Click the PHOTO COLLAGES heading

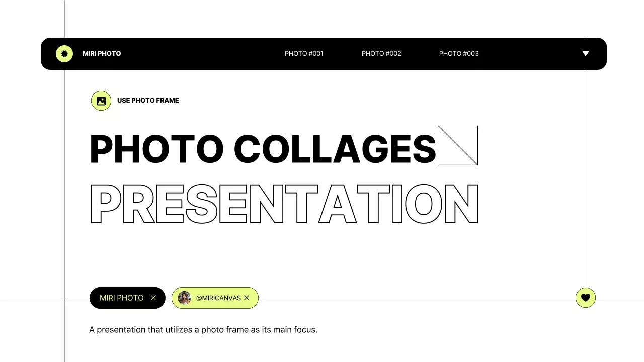(x=263, y=149)
